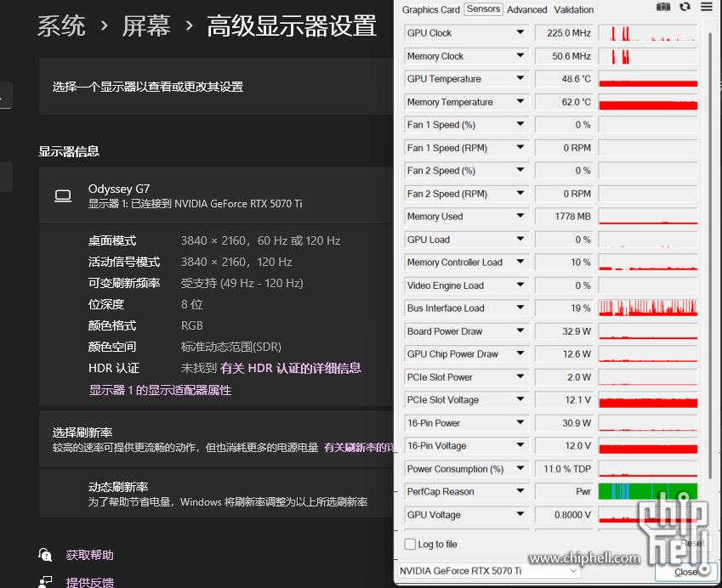Viewport: 722px width, 588px height.
Task: Open the Board Power Draw dropdown
Action: pos(520,331)
